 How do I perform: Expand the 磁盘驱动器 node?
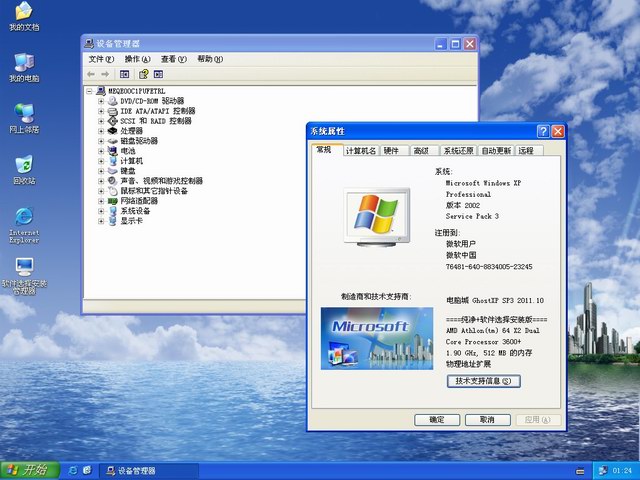click(101, 141)
